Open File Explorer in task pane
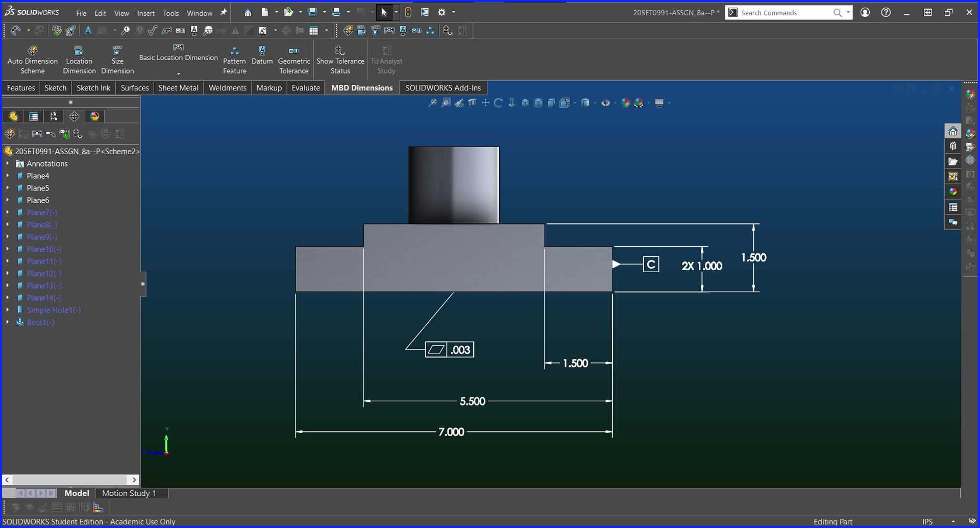This screenshot has width=980, height=528. click(953, 161)
